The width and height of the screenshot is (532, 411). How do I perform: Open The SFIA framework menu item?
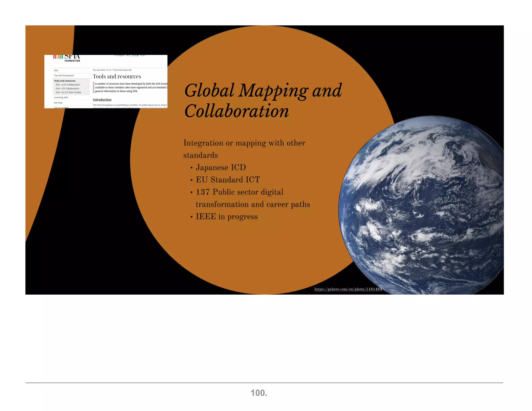[x=64, y=76]
